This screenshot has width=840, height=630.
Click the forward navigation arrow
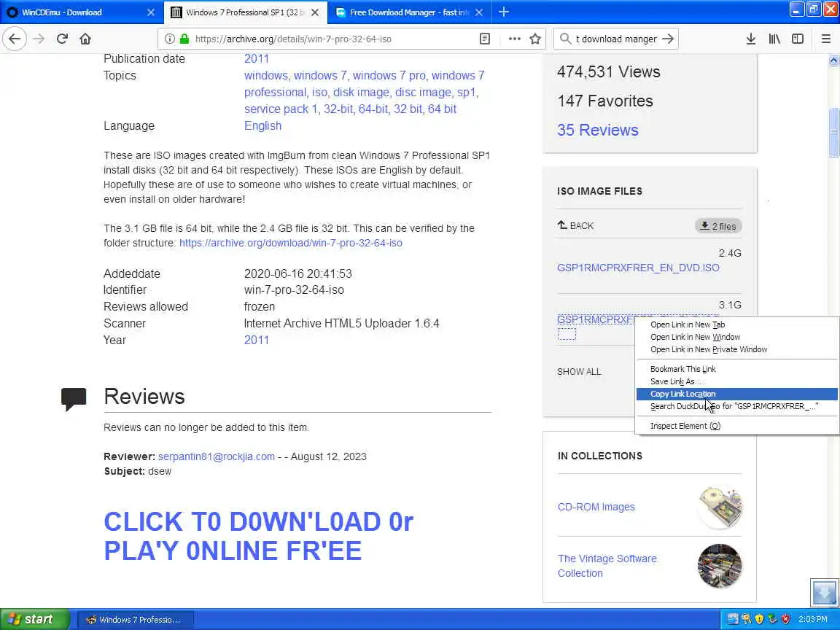(x=39, y=39)
